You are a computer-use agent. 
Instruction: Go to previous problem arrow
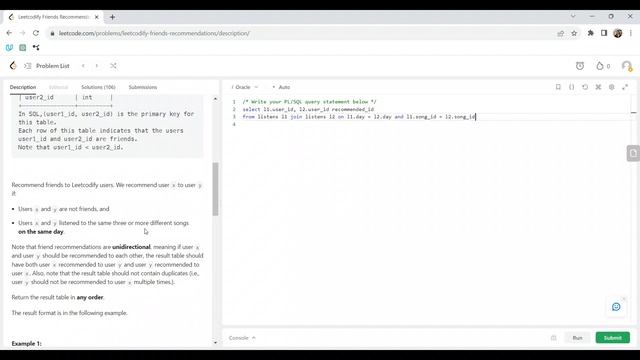(83, 66)
